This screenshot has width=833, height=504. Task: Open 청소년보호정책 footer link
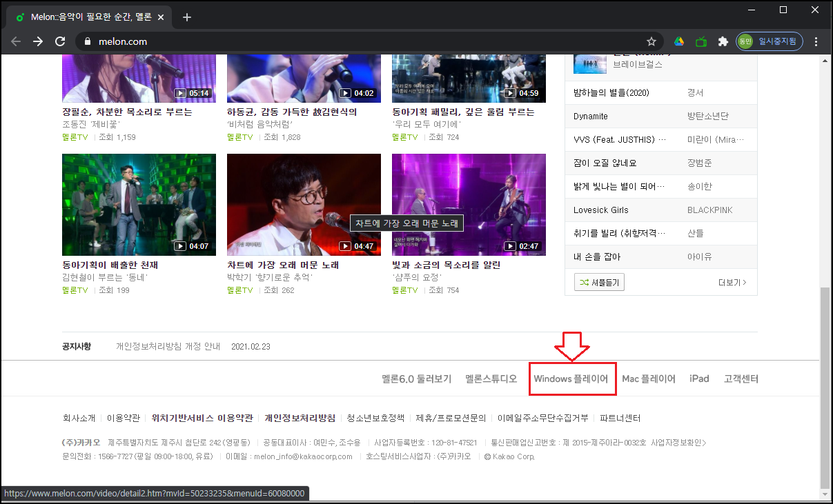pyautogui.click(x=375, y=418)
